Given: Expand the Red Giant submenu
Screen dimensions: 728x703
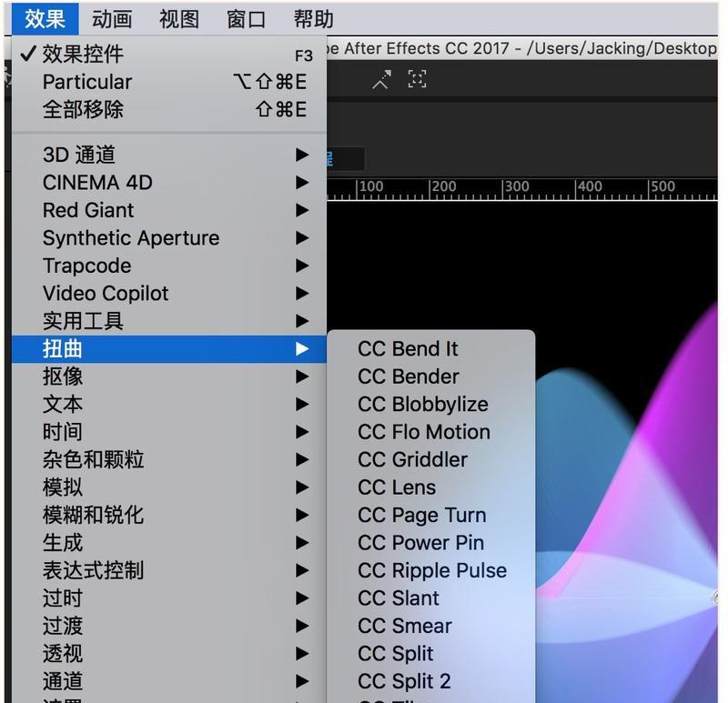Looking at the screenshot, I should pos(169,210).
